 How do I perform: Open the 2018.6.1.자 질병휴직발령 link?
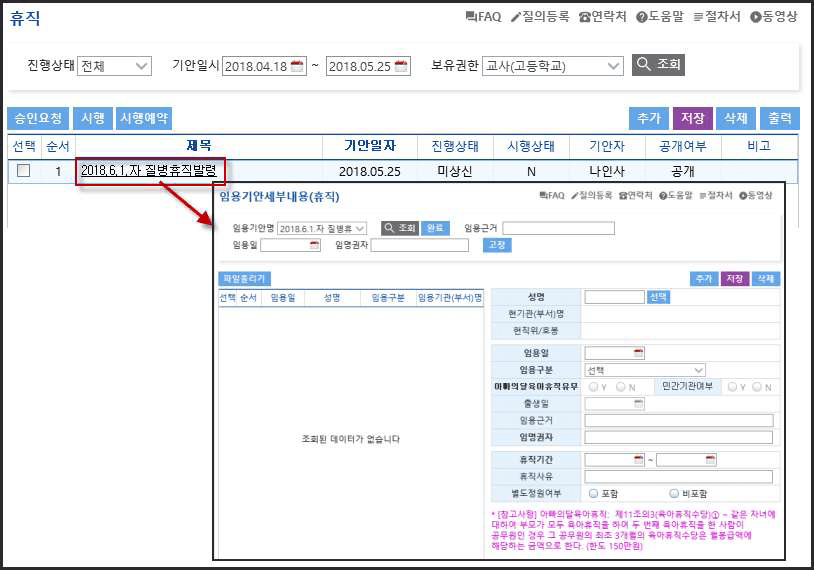[x=148, y=171]
